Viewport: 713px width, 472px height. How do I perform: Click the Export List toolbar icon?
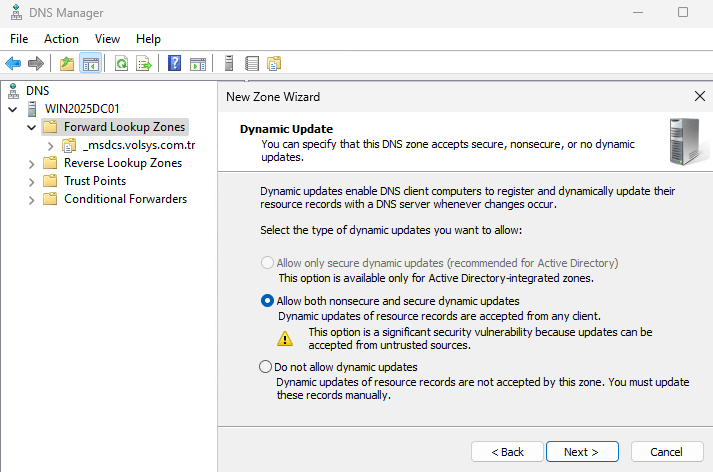(144, 63)
